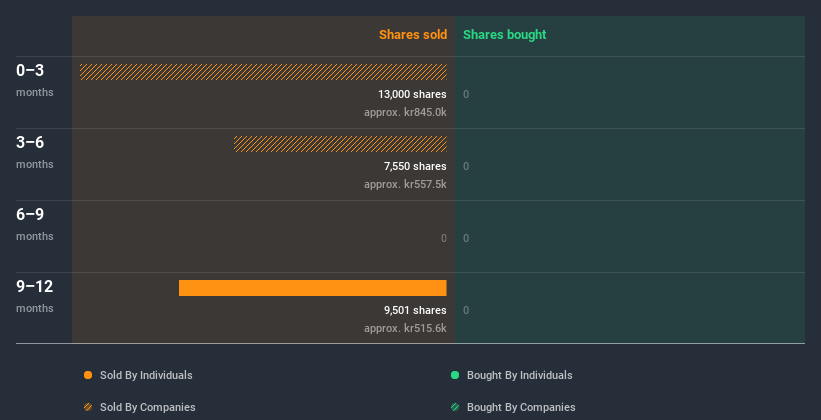
Task: Select the Sold By Individuals legend label
Action: pos(146,375)
